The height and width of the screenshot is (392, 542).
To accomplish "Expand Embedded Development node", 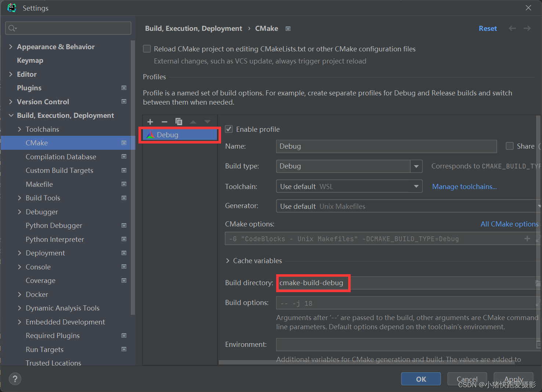I will 19,322.
